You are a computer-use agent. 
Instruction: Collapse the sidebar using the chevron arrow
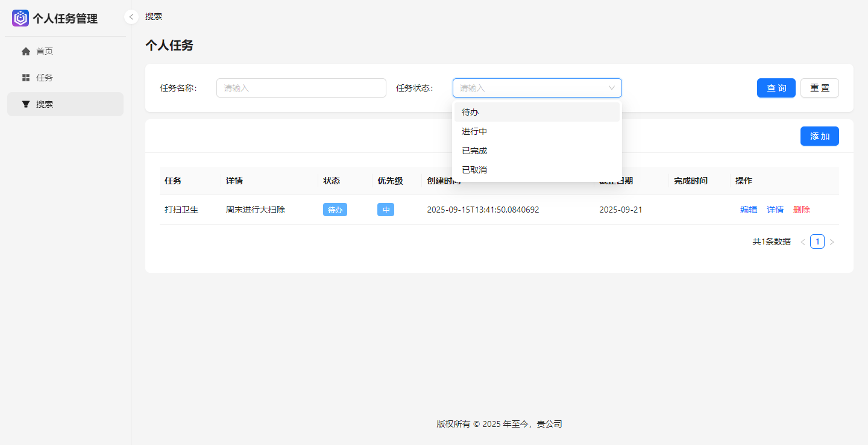(131, 17)
